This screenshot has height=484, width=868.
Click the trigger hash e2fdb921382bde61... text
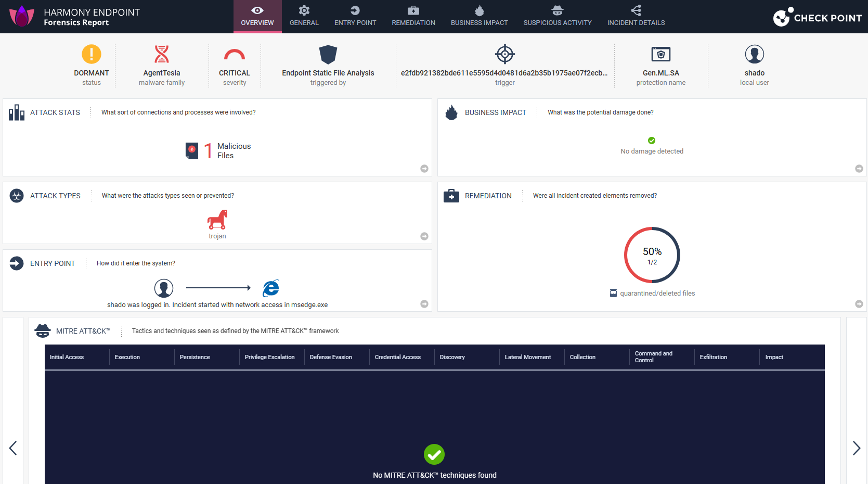tap(504, 73)
